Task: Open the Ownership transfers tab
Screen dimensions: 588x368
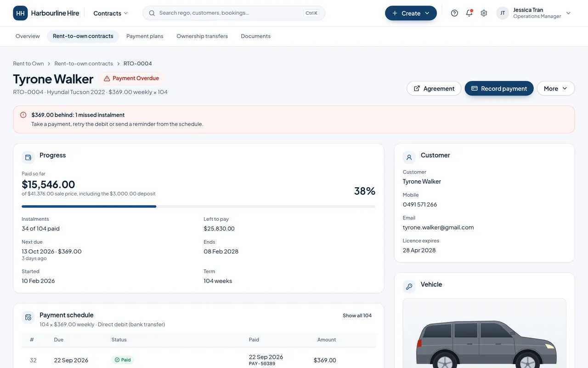Action: coord(202,36)
